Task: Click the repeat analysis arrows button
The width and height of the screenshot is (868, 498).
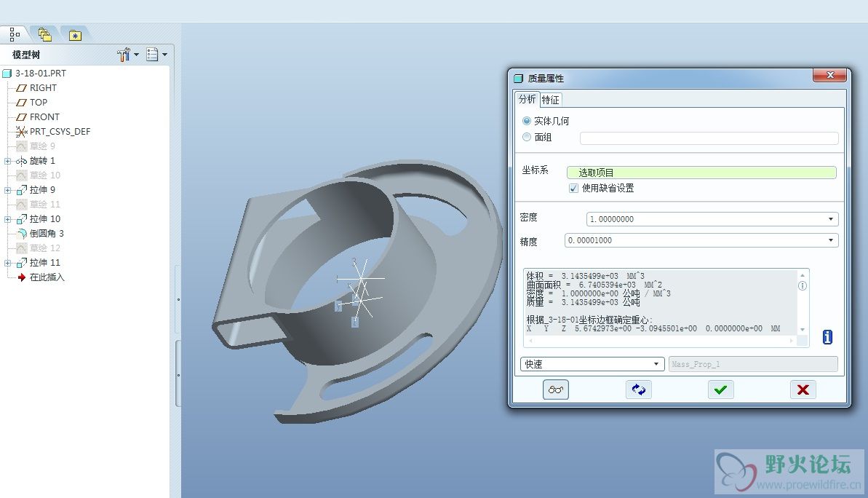Action: click(x=638, y=390)
